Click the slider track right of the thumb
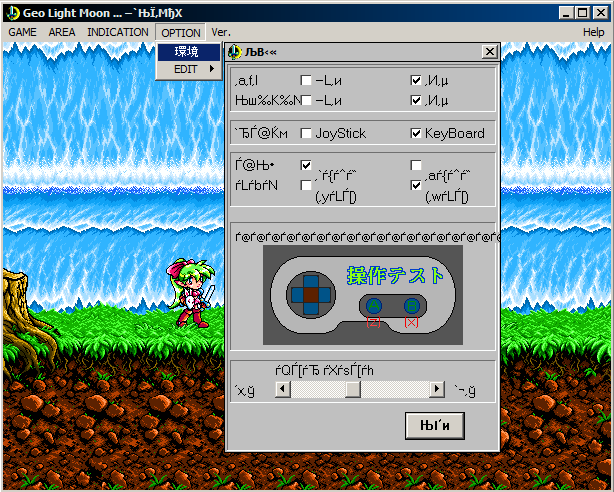 395,390
